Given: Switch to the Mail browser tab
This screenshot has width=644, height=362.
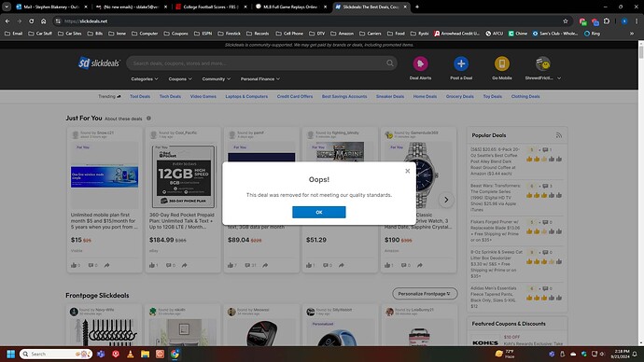Looking at the screenshot, I should pos(51,7).
